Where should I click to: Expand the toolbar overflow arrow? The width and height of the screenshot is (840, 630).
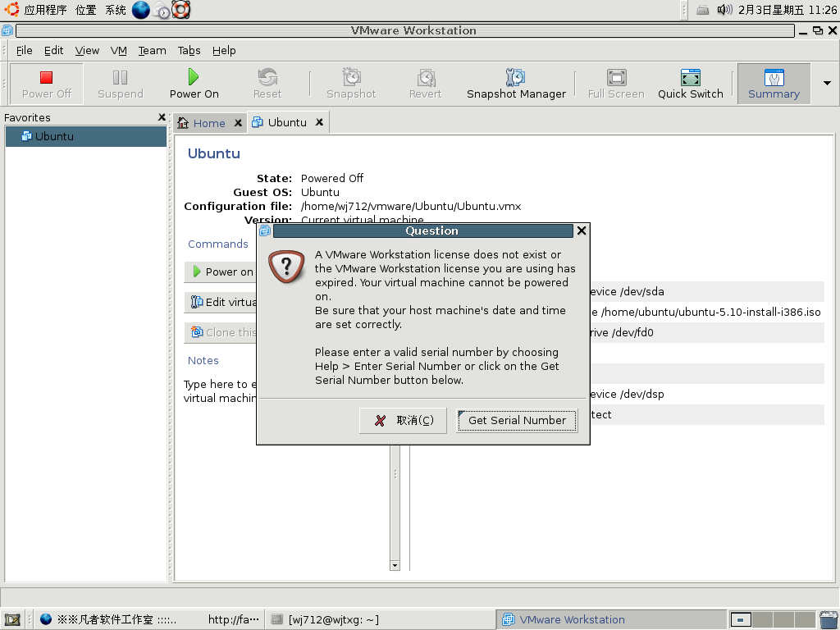[827, 83]
